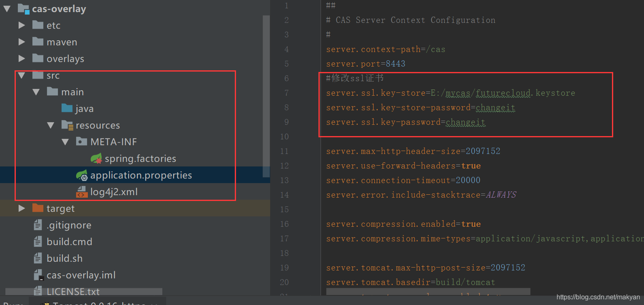Click line number 15 in gutter

click(x=284, y=209)
